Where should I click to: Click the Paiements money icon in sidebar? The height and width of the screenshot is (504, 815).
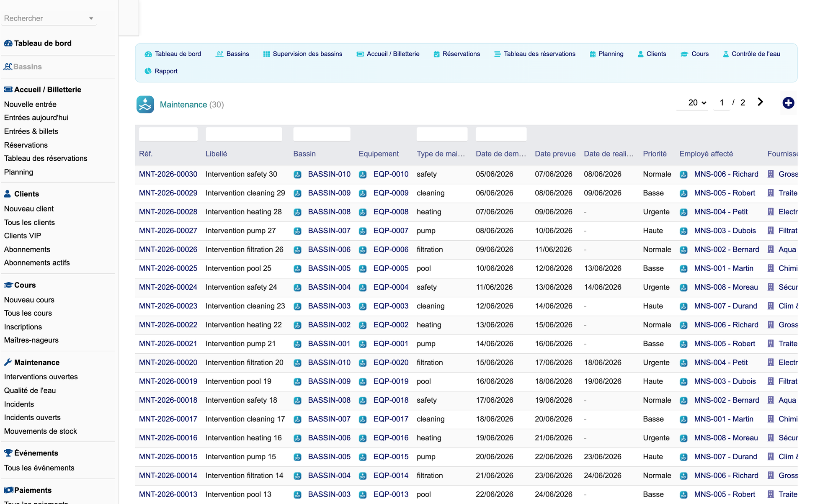(8, 490)
